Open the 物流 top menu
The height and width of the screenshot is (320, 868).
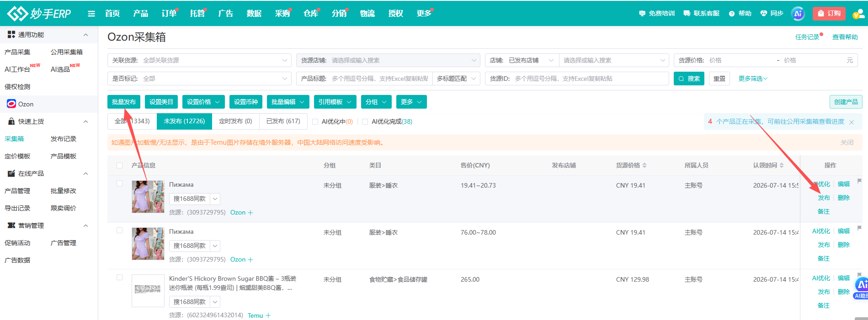(367, 13)
